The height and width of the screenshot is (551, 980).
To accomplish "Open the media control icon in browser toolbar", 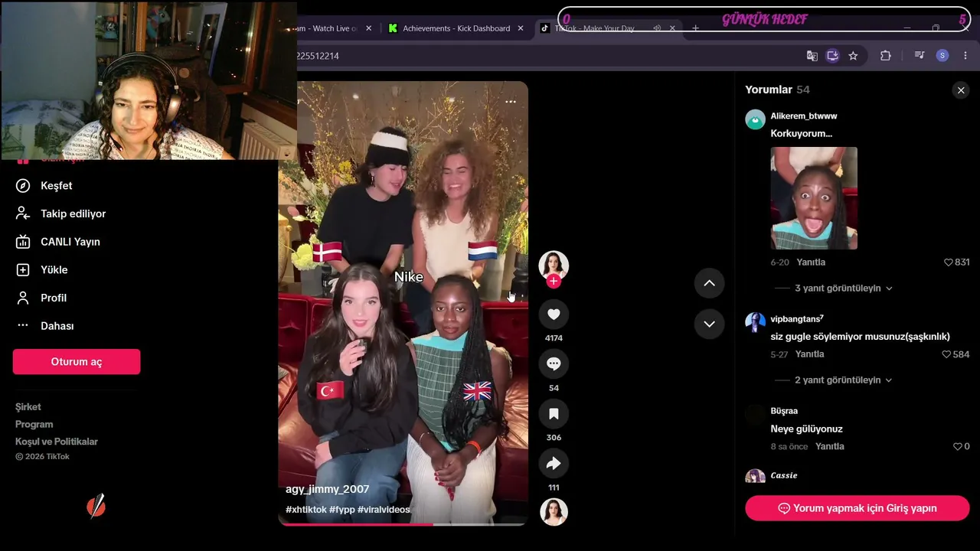I will tap(920, 56).
